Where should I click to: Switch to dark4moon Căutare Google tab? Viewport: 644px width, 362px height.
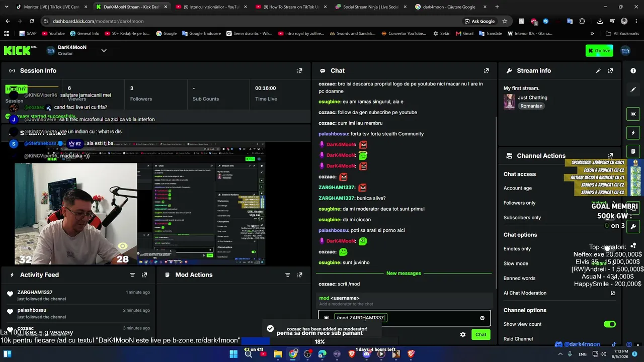click(x=449, y=7)
